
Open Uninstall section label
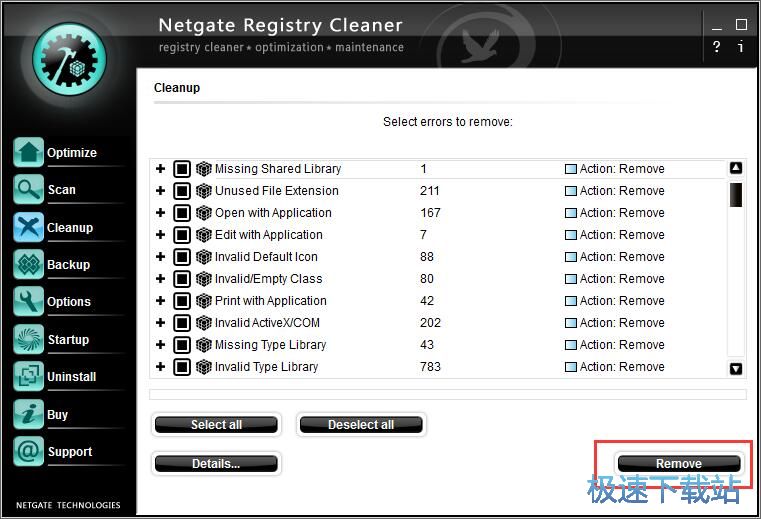click(x=72, y=377)
